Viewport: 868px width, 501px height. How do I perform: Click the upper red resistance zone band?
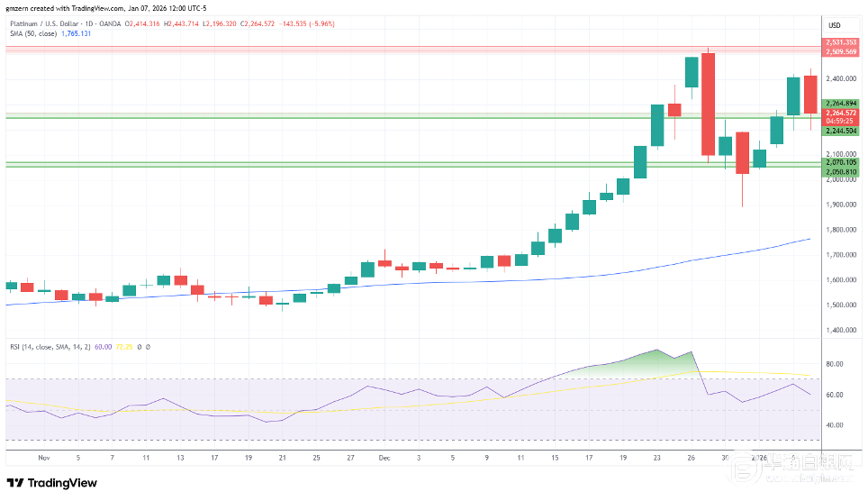405,47
